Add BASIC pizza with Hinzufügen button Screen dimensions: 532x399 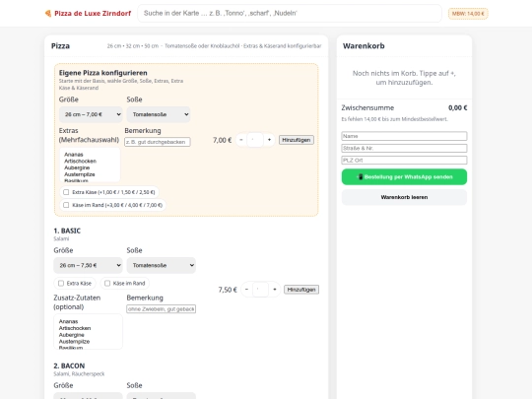(x=301, y=290)
